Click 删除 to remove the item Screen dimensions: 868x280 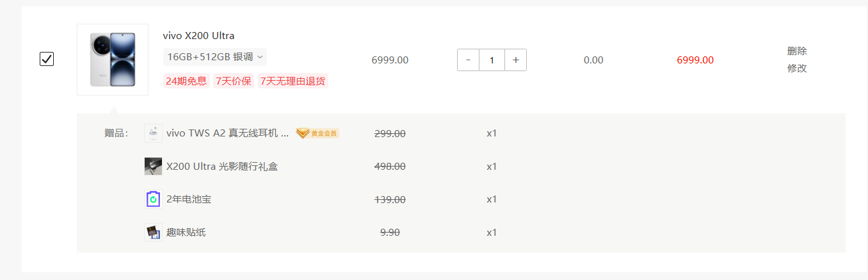[x=797, y=51]
